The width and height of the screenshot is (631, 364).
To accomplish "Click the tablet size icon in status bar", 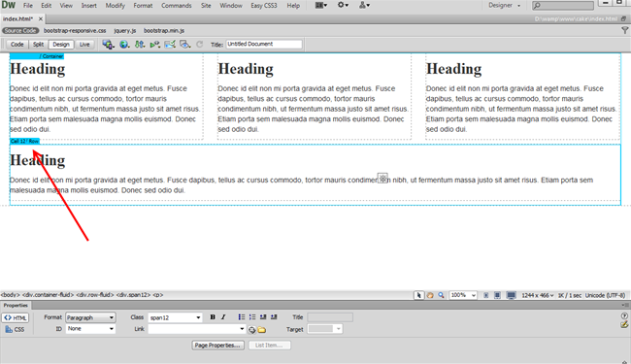I will pos(497,295).
